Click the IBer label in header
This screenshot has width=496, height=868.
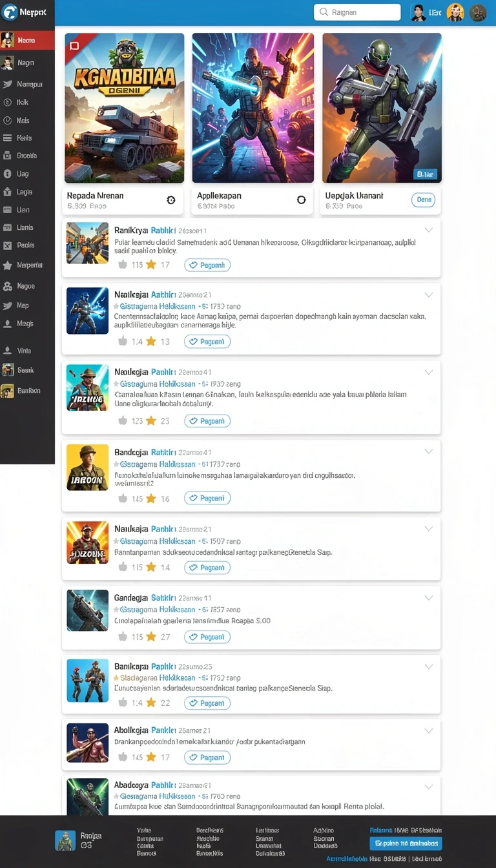tap(435, 12)
